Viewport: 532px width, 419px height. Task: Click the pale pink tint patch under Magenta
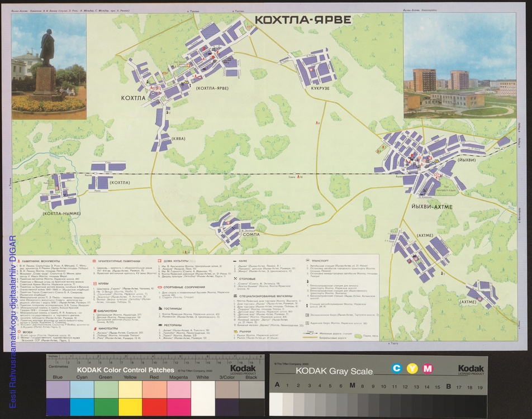click(x=178, y=389)
